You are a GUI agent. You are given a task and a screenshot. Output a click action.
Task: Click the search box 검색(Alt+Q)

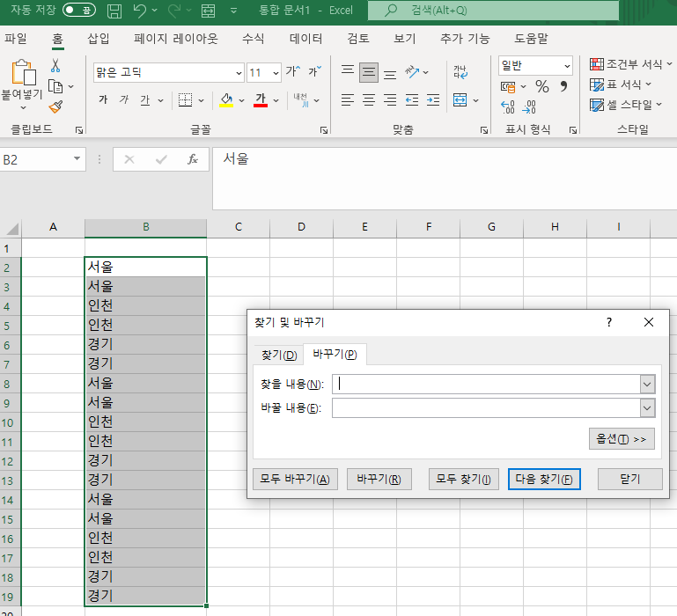493,10
